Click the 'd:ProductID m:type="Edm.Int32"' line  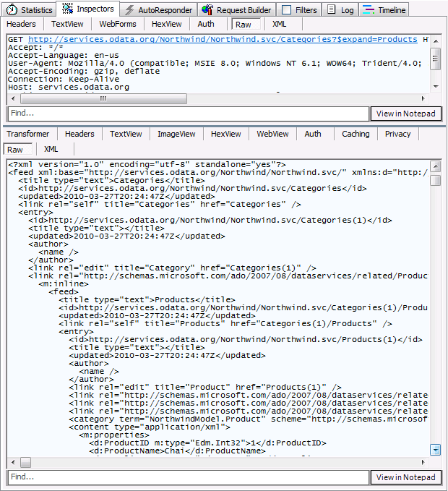[207, 443]
